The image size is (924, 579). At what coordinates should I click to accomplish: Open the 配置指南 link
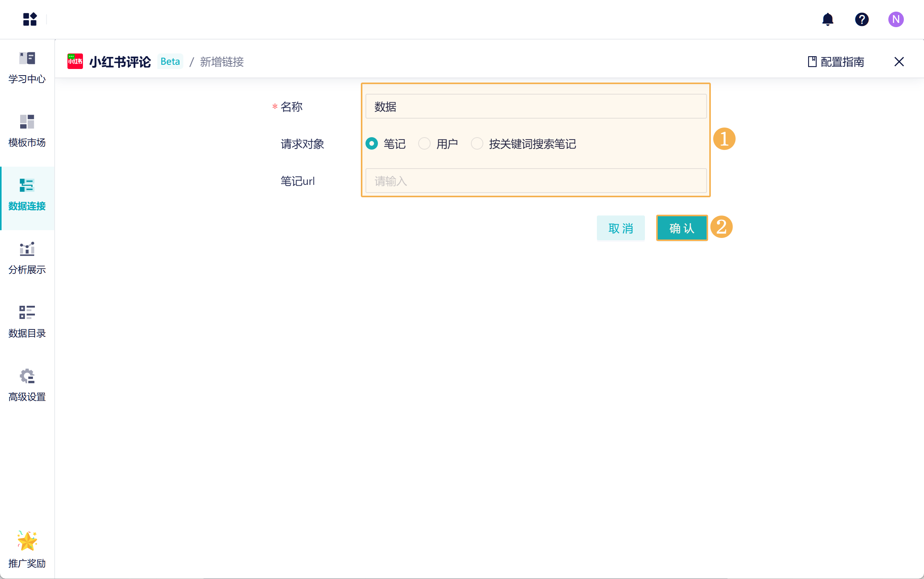pyautogui.click(x=836, y=62)
